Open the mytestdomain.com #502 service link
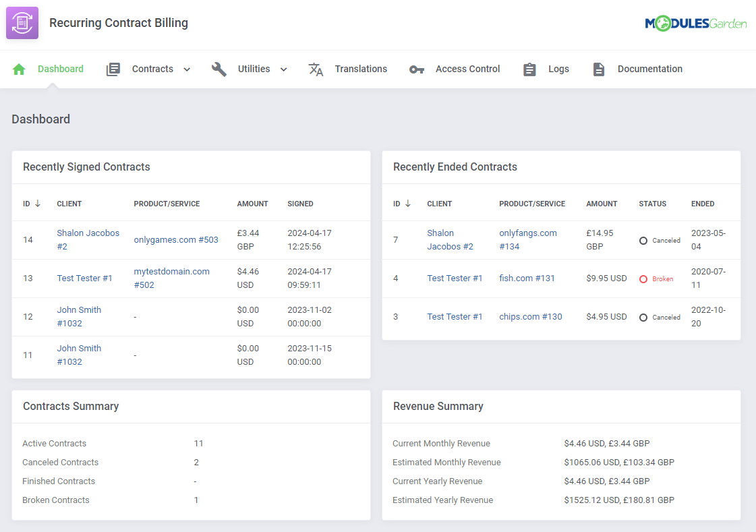The height and width of the screenshot is (532, 756). pyautogui.click(x=172, y=278)
